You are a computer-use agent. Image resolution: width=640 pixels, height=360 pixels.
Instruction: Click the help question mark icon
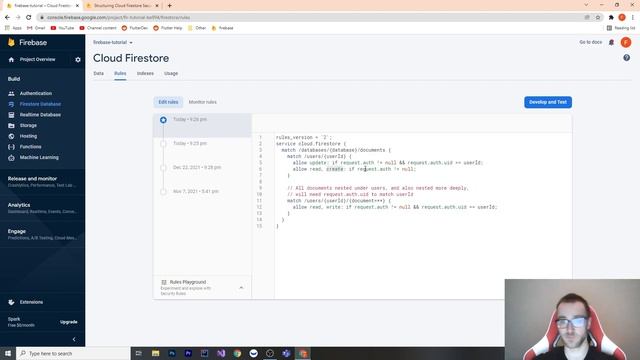tap(627, 58)
